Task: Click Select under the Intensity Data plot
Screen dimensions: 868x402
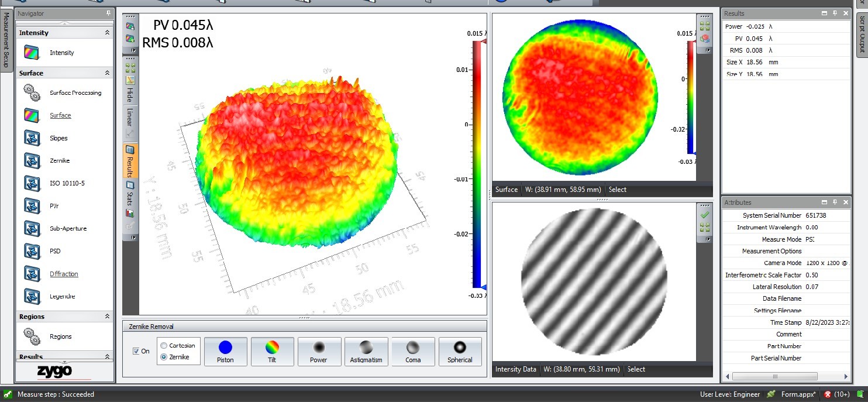Action: point(636,369)
